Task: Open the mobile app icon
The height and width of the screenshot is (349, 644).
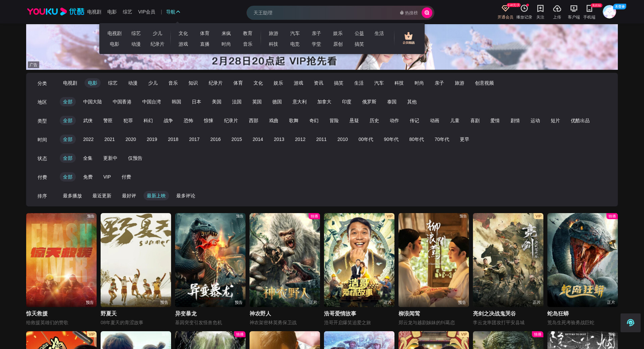Action: click(589, 9)
